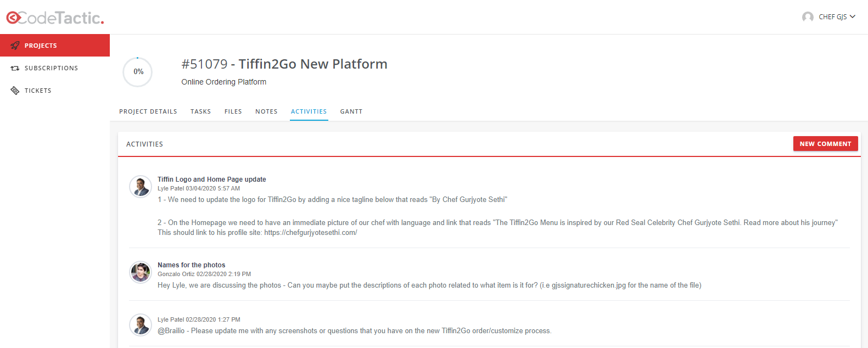This screenshot has height=348, width=868.
Task: Click Lyle Patel's avatar on 02/28/2020 1:27 PM comment
Action: point(141,325)
